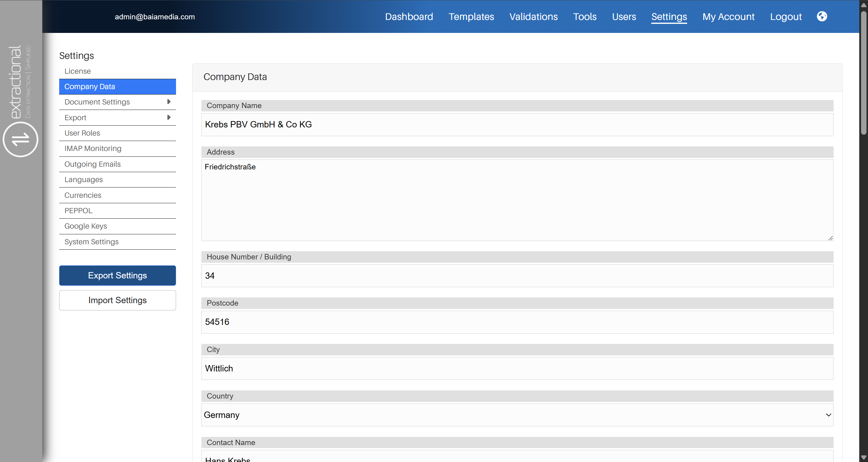Click the scrollbar down arrow
This screenshot has height=462, width=868.
click(863, 457)
